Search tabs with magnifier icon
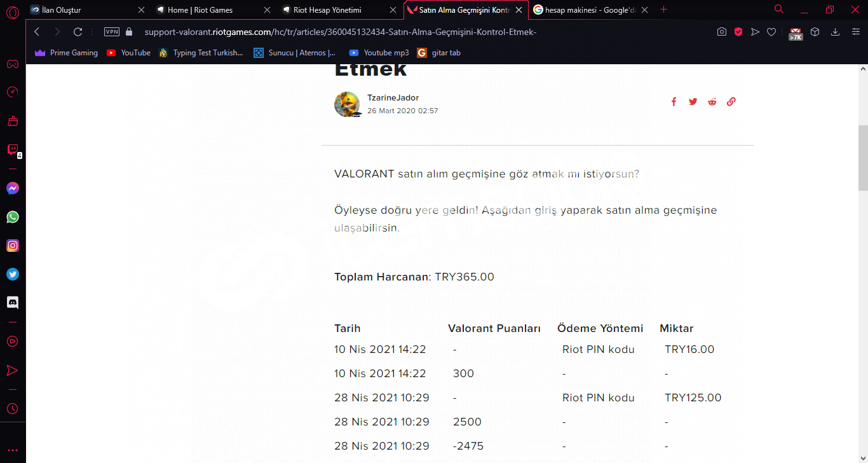This screenshot has width=868, height=463. [x=779, y=9]
